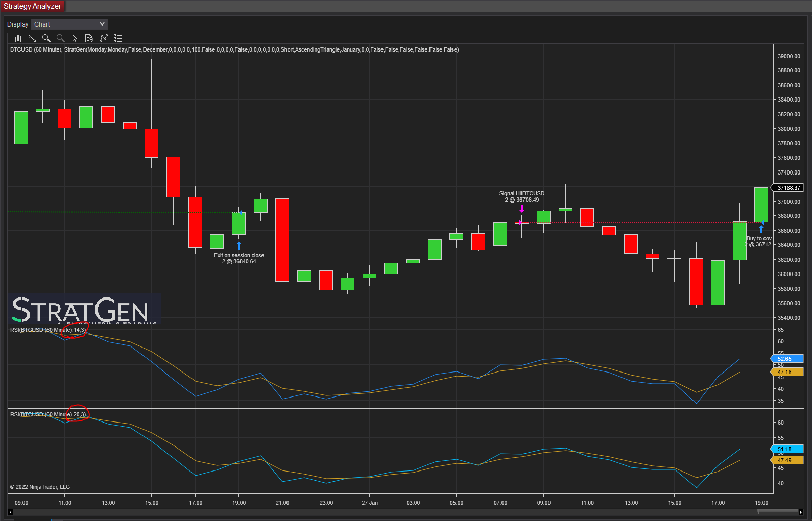Click the horizontal scrollbar left arrow
Viewport: 812px width, 521px height.
tap(10, 512)
